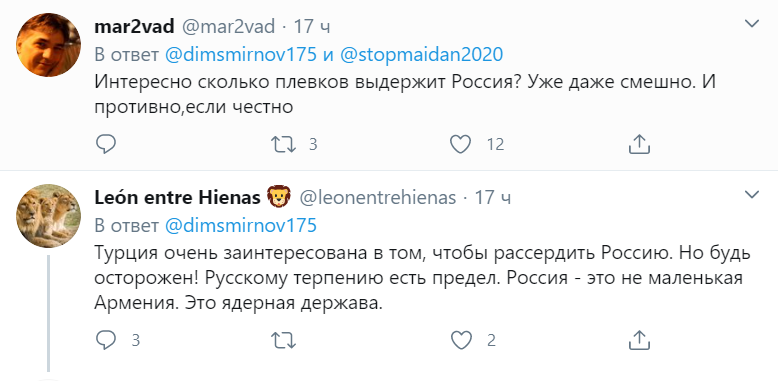Share León entre Hienas tweet
778x381 pixels.
click(639, 340)
